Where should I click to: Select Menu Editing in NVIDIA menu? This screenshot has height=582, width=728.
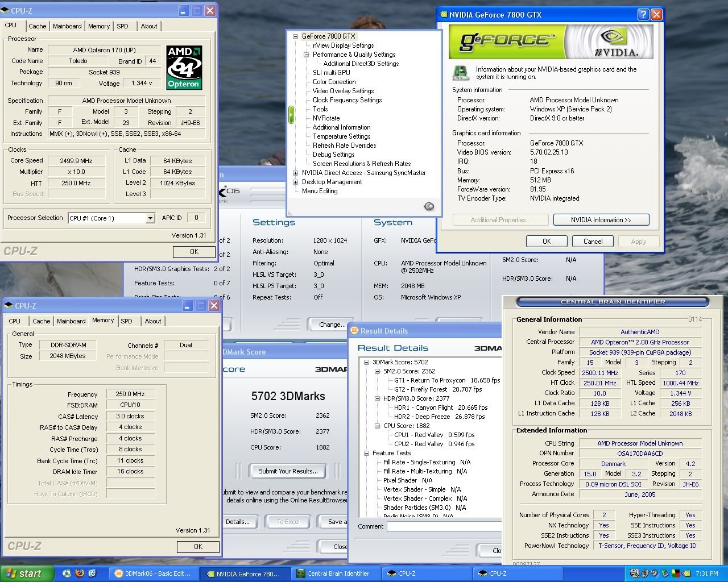[320, 191]
